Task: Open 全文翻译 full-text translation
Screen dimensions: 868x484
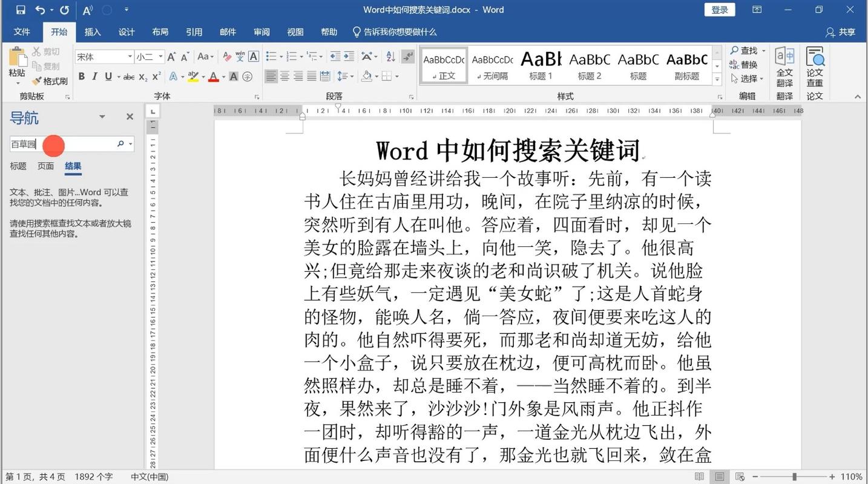Action: click(784, 67)
